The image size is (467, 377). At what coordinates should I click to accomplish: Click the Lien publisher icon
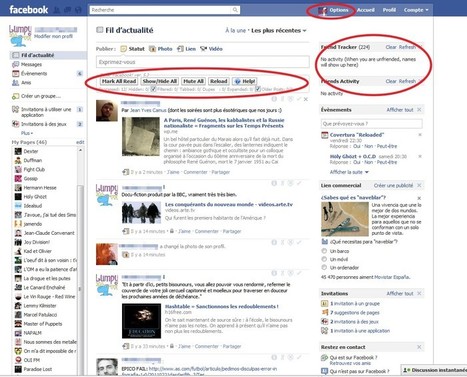click(180, 49)
